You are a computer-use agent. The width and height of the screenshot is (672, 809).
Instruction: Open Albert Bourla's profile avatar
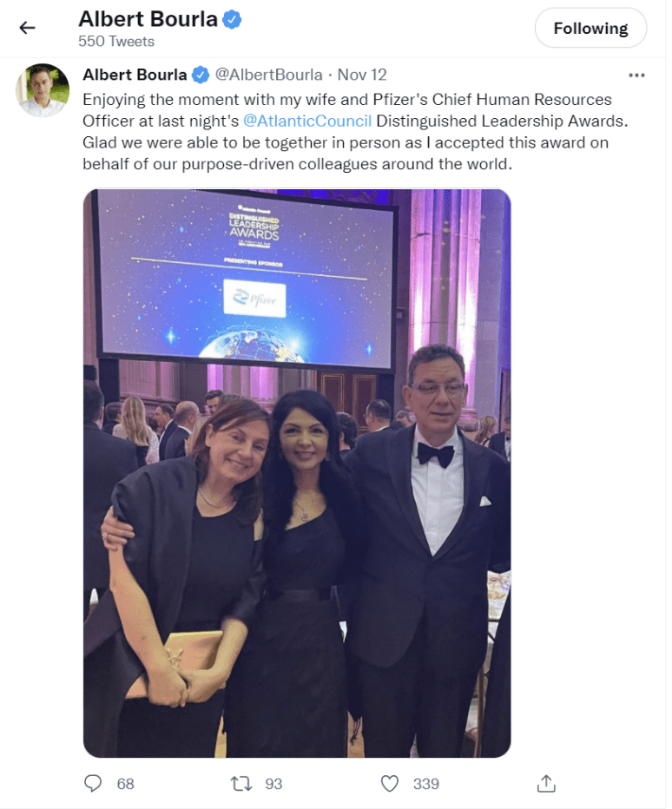[43, 89]
